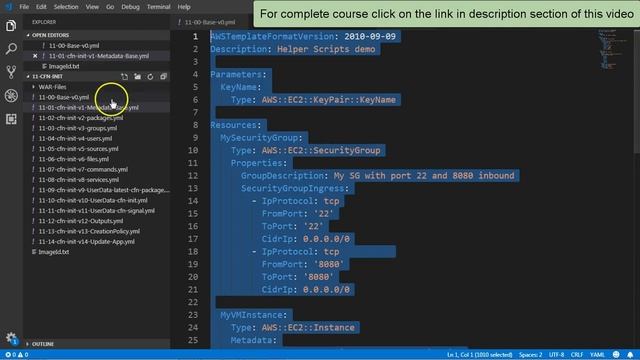Open 11-06-cfn-init-v6-files.yml file
This screenshot has height=360, width=640.
[73, 159]
